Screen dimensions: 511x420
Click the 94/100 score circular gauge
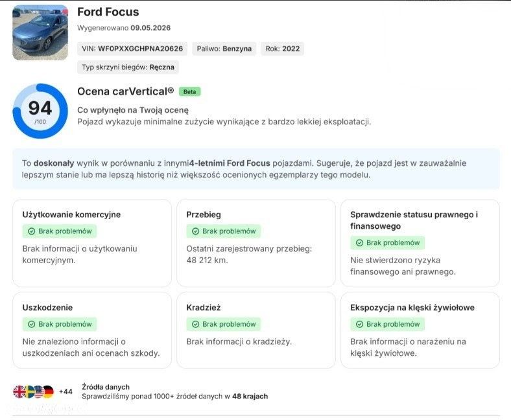[40, 111]
